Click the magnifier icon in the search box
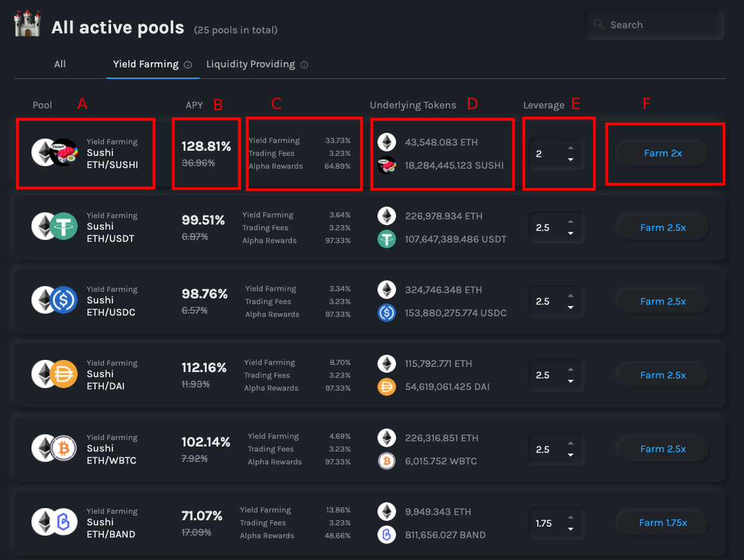This screenshot has height=560, width=744. click(x=598, y=24)
